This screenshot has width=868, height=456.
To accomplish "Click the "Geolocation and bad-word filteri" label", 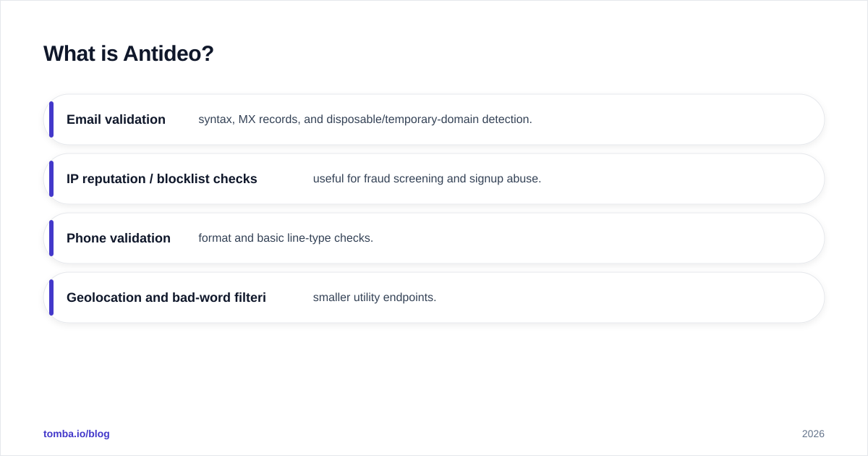I will (166, 297).
